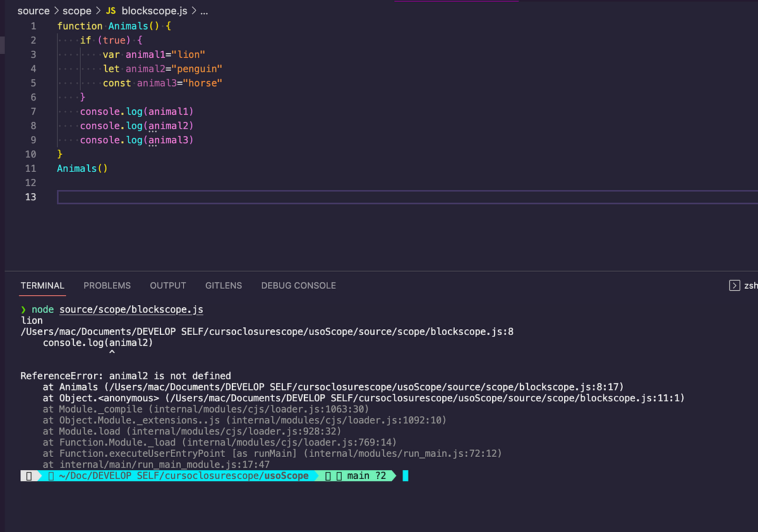Image resolution: width=758 pixels, height=532 pixels.
Task: Open the DEBUG CONSOLE tab
Action: tap(298, 286)
